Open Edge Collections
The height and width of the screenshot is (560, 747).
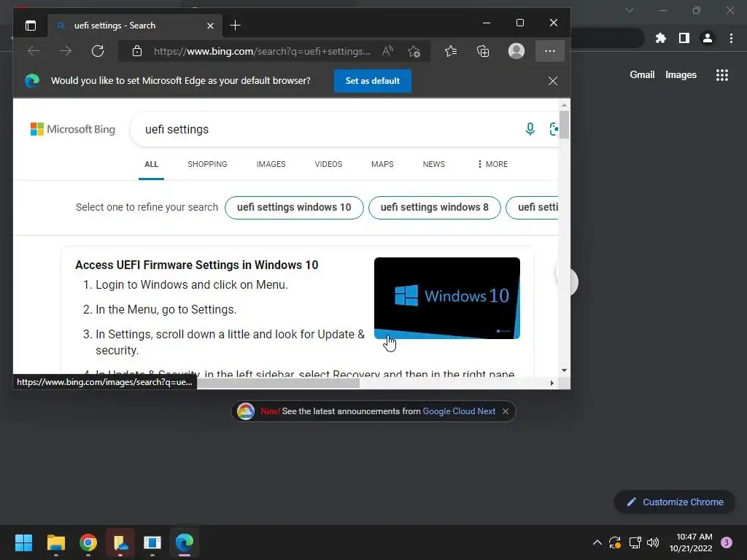(x=483, y=51)
